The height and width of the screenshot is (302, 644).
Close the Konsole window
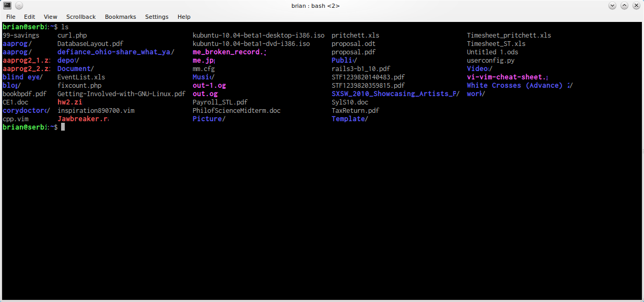point(636,6)
